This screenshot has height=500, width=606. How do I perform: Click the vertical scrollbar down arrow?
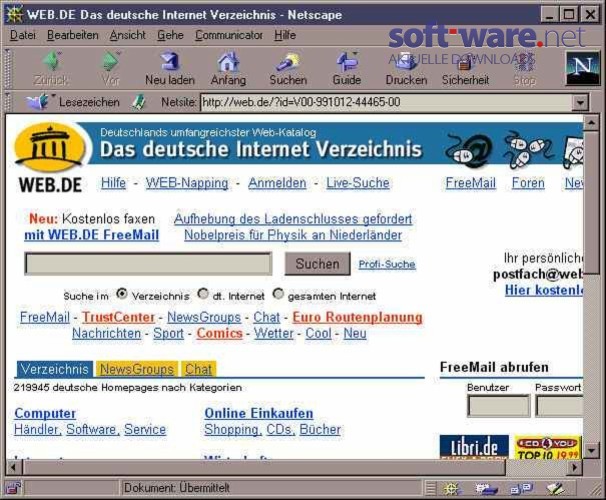click(591, 449)
